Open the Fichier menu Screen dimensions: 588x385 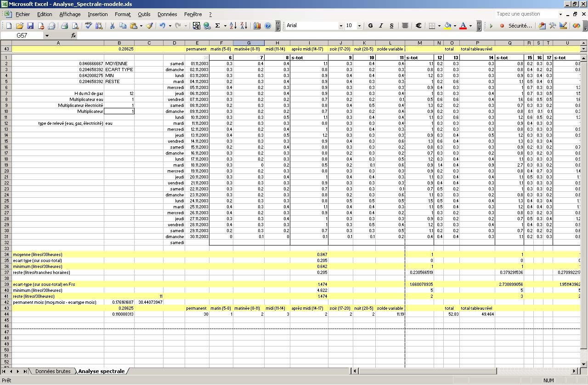(23, 14)
